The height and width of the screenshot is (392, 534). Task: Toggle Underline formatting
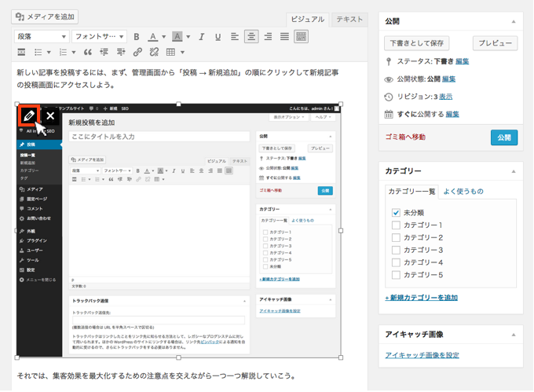218,36
